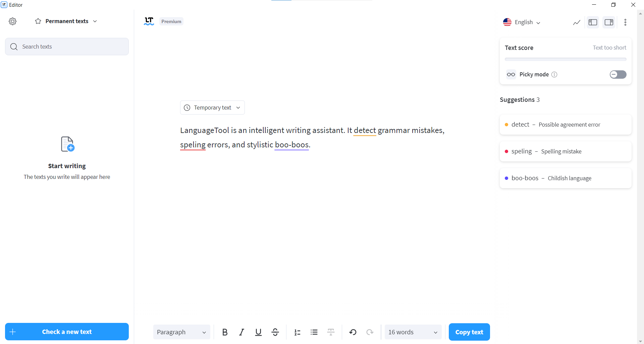Image resolution: width=644 pixels, height=344 pixels.
Task: Click the Picky mode glasses icon
Action: coord(511,74)
